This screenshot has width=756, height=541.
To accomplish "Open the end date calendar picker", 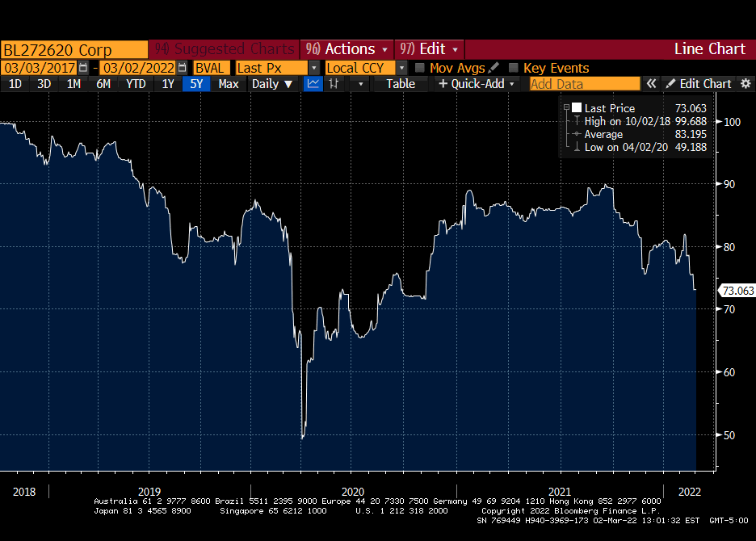I will (183, 68).
